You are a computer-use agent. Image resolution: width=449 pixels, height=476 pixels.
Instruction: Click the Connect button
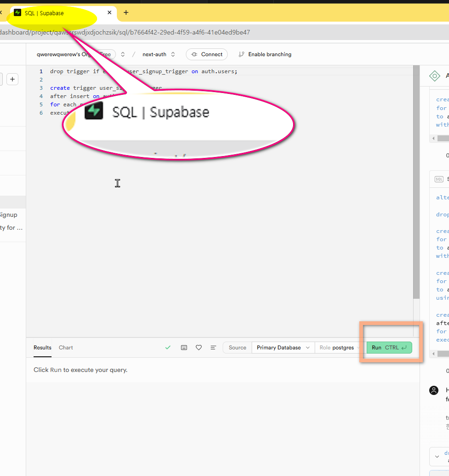coord(207,54)
